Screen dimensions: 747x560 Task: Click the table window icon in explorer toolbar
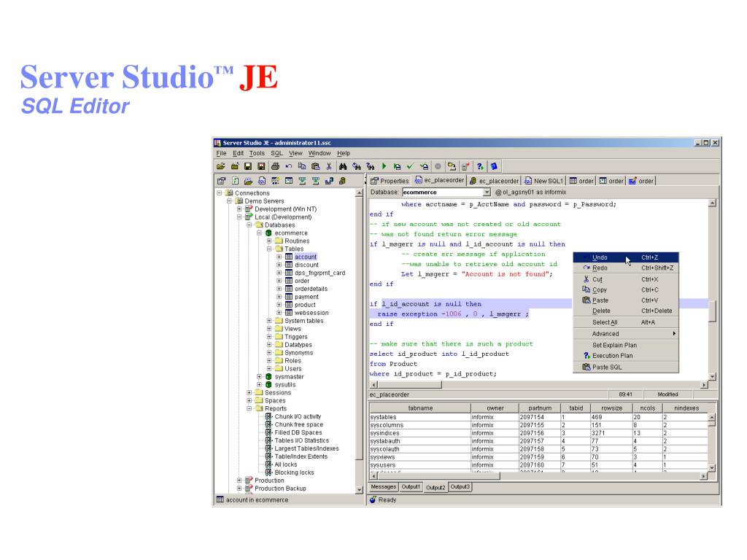(289, 181)
